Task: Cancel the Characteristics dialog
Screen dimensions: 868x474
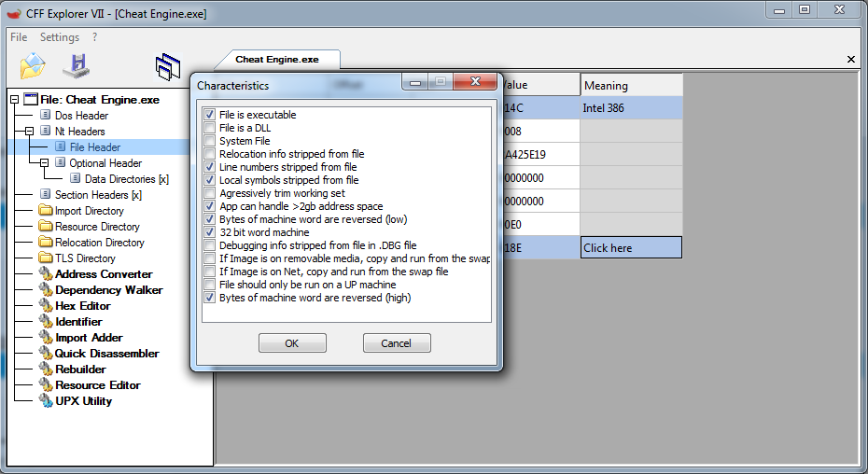Action: 397,343
